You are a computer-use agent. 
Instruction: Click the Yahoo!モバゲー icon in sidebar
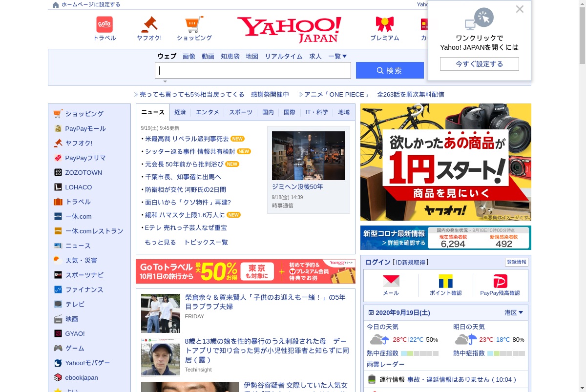pyautogui.click(x=58, y=363)
